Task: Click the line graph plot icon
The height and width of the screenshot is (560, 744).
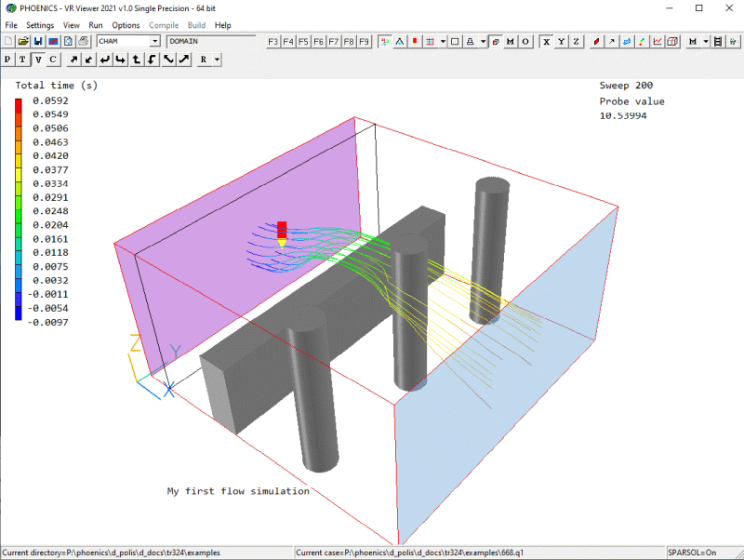Action: pyautogui.click(x=658, y=42)
